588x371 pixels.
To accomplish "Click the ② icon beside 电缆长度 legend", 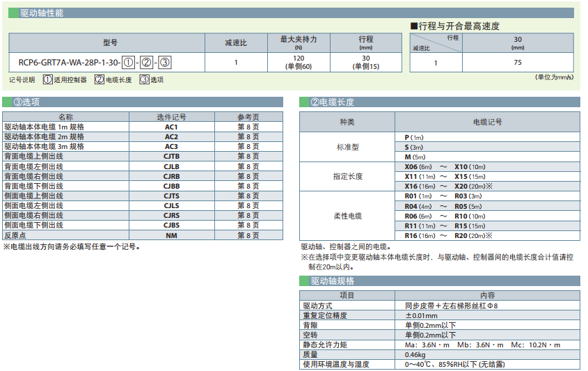I will [x=100, y=80].
